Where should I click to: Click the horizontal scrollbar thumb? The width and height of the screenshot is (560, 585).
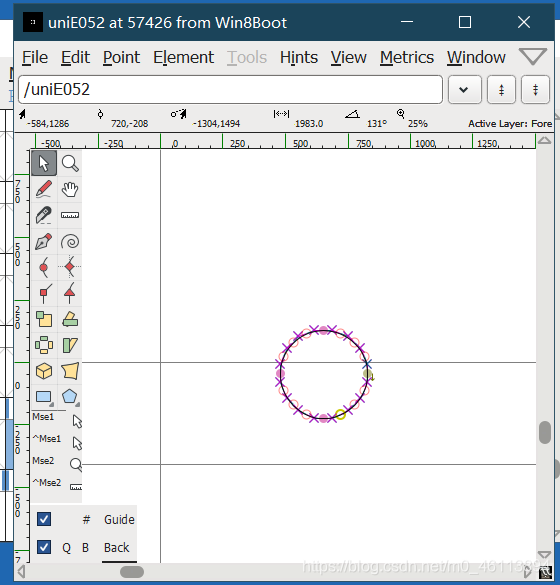click(x=132, y=572)
